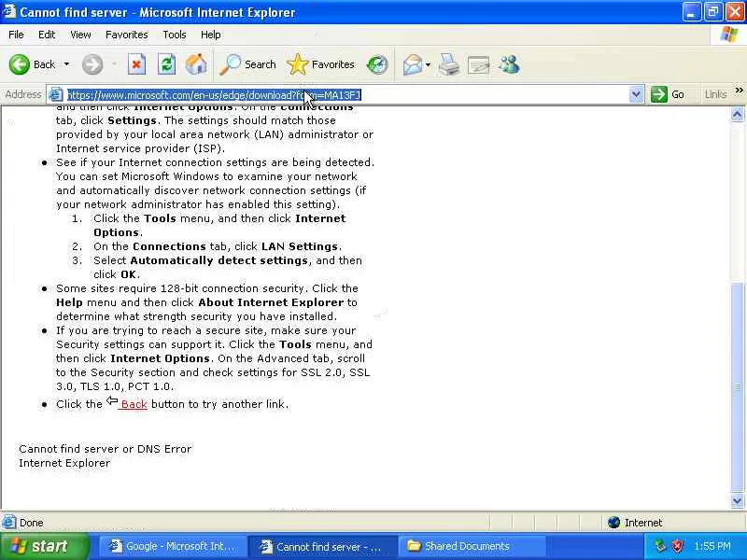Click the green Back arrow icon

pyautogui.click(x=20, y=64)
